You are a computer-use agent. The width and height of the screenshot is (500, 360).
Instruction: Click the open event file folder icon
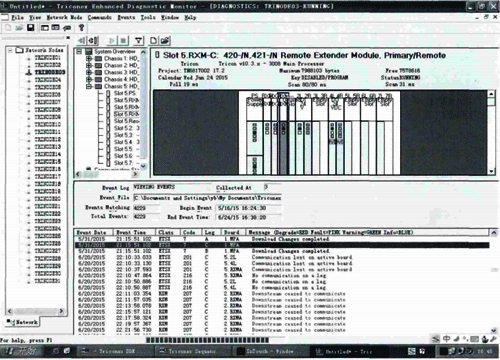165,41
